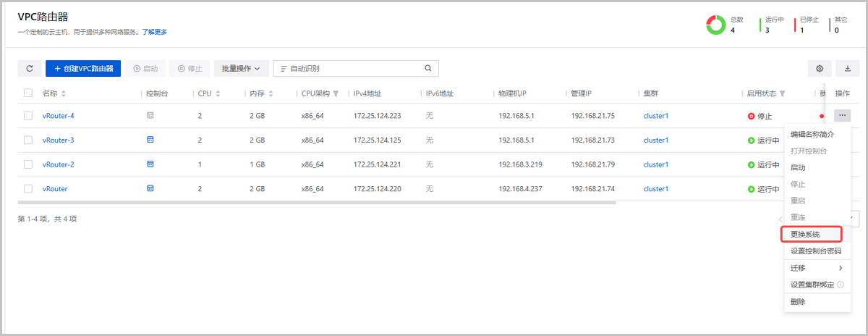Click the export download icon
The width and height of the screenshot is (868, 336).
point(847,68)
